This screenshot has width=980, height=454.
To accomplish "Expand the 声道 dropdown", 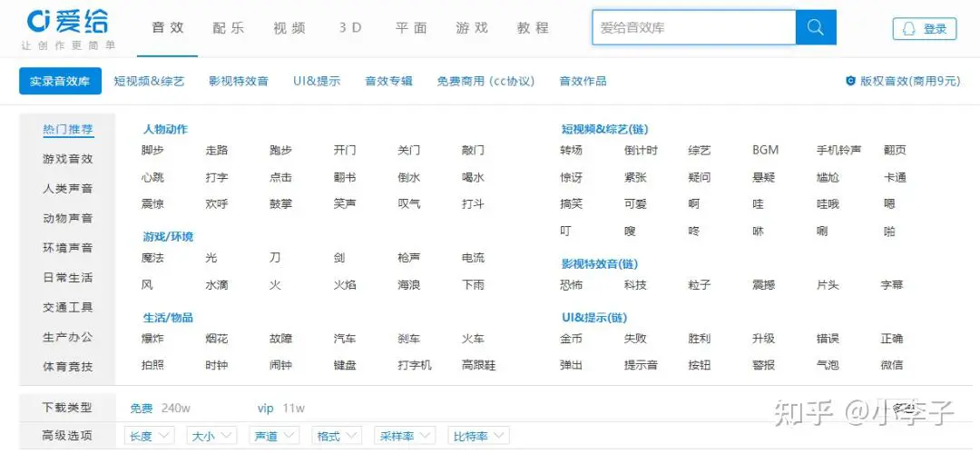I will pos(274,436).
